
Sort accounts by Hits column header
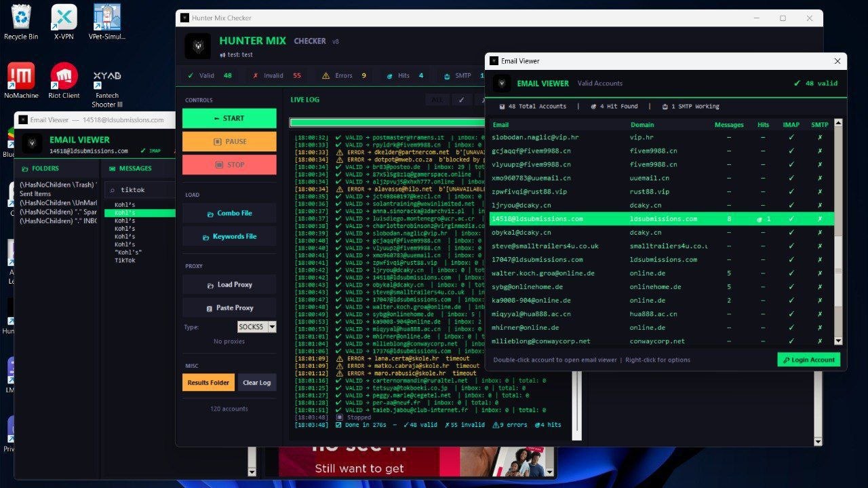coord(763,125)
